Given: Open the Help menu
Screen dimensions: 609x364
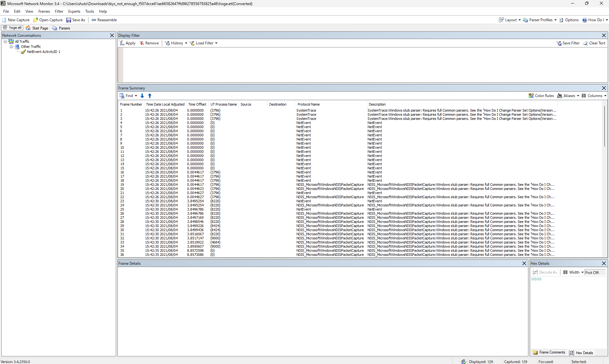Looking at the screenshot, I should pyautogui.click(x=103, y=11).
